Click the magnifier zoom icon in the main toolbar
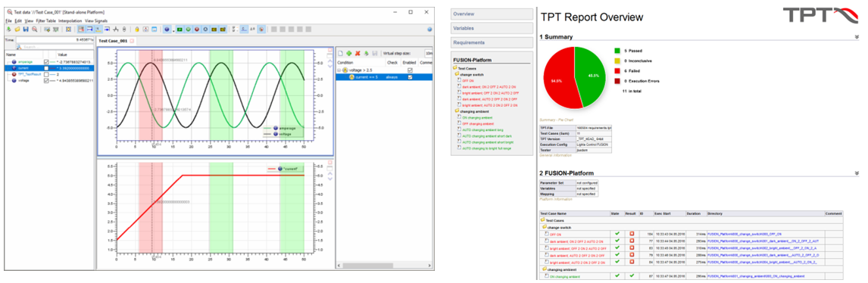Viewport: 868px width, 283px height. pyautogui.click(x=35, y=30)
